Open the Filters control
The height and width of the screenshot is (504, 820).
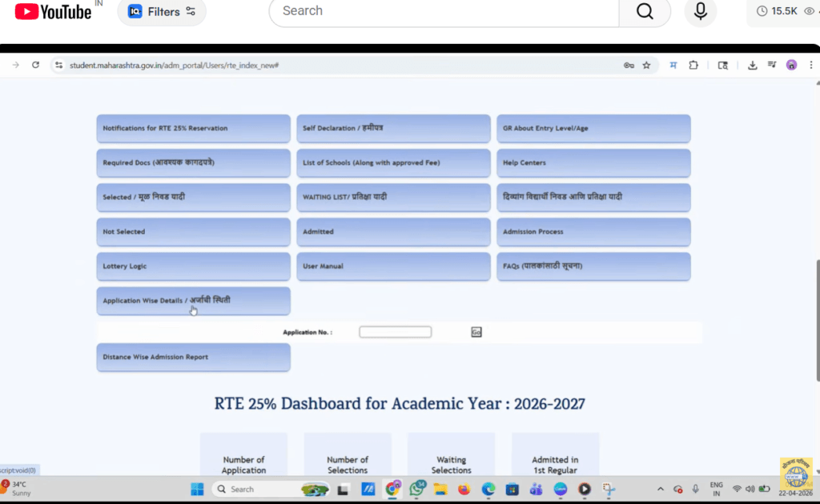pos(162,12)
